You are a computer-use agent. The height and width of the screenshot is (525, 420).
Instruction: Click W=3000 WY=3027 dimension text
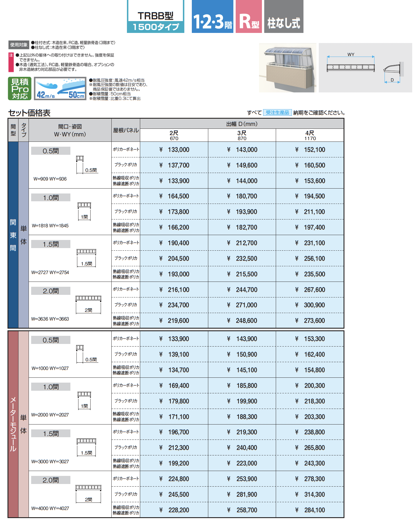[x=50, y=462]
